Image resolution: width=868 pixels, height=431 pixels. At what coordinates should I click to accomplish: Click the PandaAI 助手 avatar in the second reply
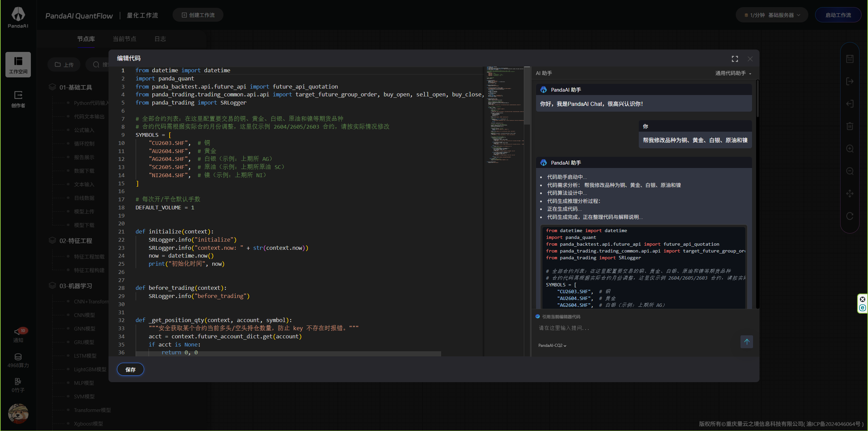tap(544, 163)
